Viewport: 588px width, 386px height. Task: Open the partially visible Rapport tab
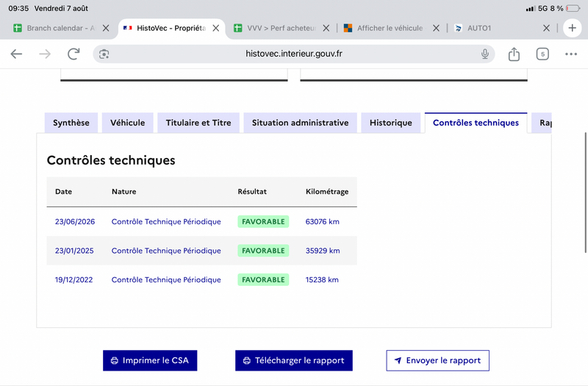tap(542, 123)
